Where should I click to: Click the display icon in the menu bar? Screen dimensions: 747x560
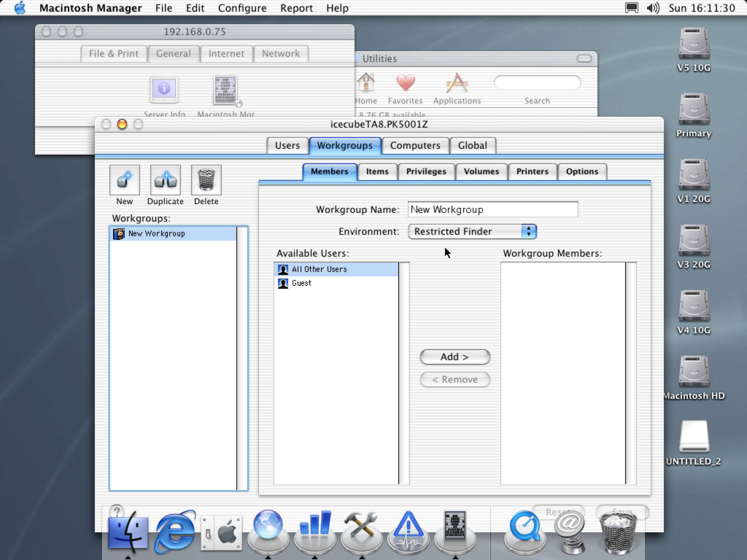(x=632, y=8)
